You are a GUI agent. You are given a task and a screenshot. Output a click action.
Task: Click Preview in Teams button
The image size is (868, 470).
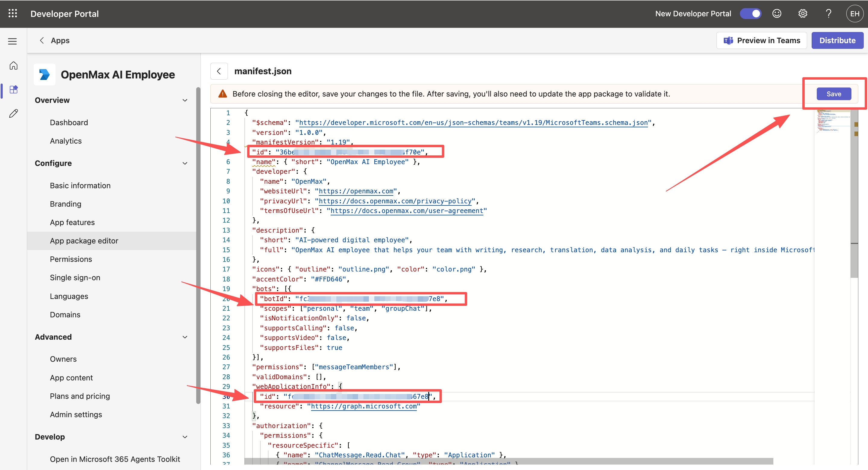point(762,40)
